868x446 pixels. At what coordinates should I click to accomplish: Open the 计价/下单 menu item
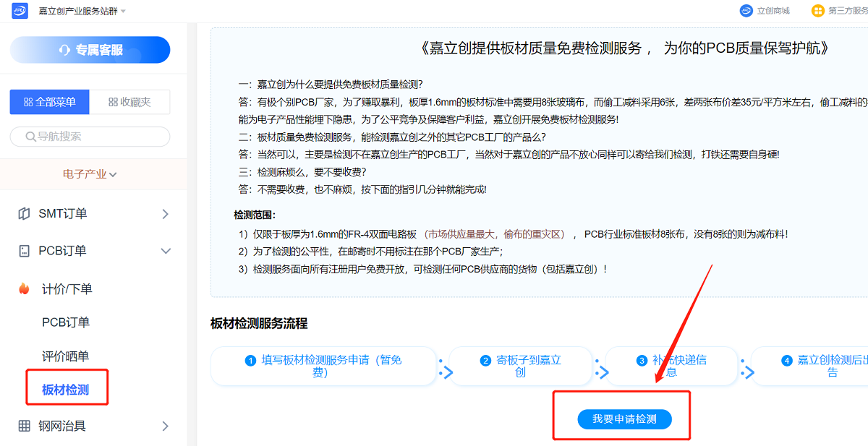(x=67, y=289)
